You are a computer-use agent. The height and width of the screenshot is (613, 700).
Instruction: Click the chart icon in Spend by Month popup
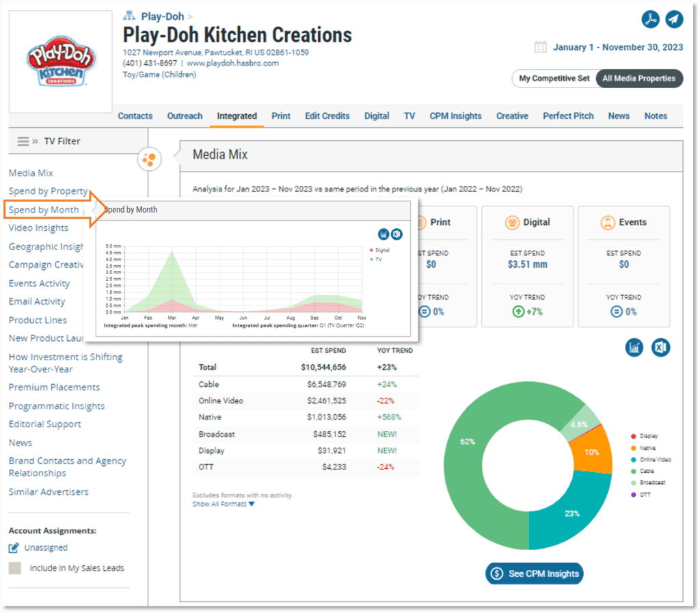pyautogui.click(x=383, y=234)
